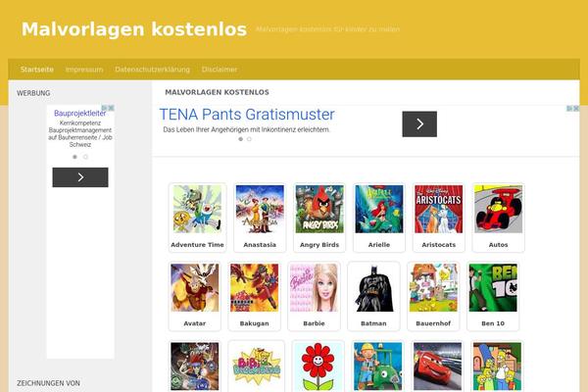Open the Adventure Time coloring pages thumbnail
Image resolution: width=588 pixels, height=392 pixels.
coord(197,209)
